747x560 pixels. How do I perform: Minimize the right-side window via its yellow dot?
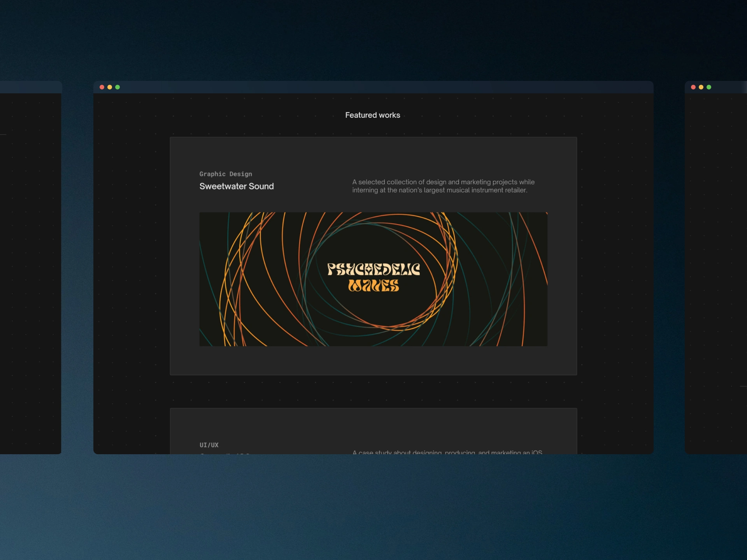[x=701, y=87]
